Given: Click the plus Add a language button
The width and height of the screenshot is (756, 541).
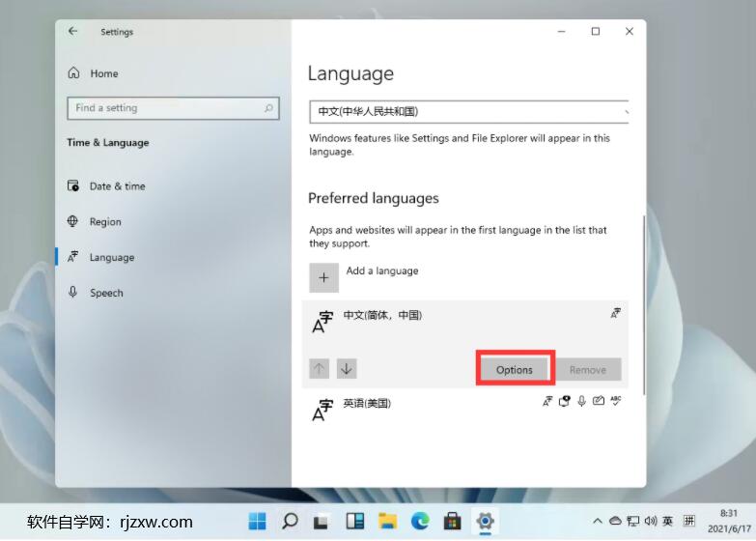Looking at the screenshot, I should [x=324, y=277].
